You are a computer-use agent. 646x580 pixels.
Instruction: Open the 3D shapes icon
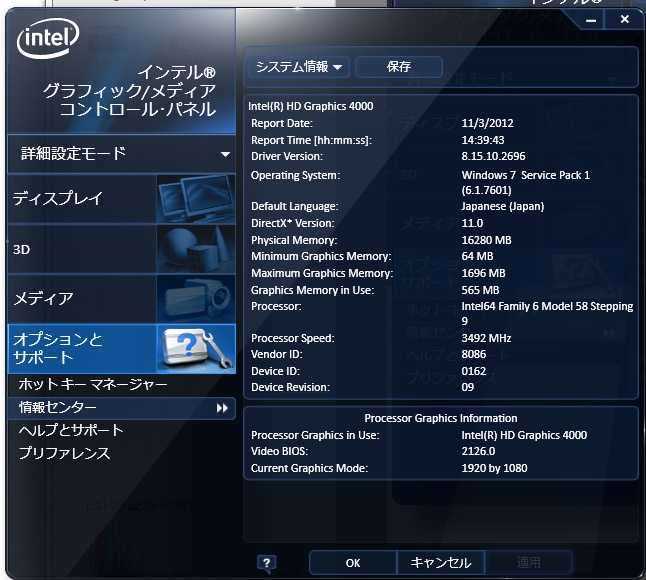[x=196, y=249]
